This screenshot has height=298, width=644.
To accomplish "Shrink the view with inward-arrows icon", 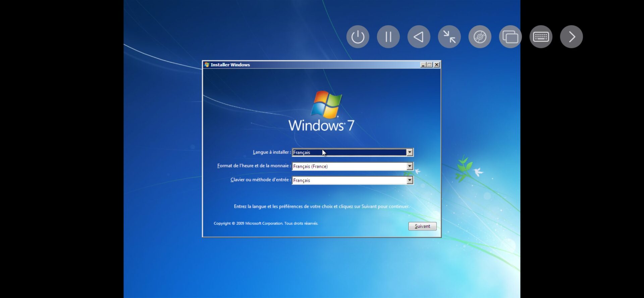I will tap(449, 37).
